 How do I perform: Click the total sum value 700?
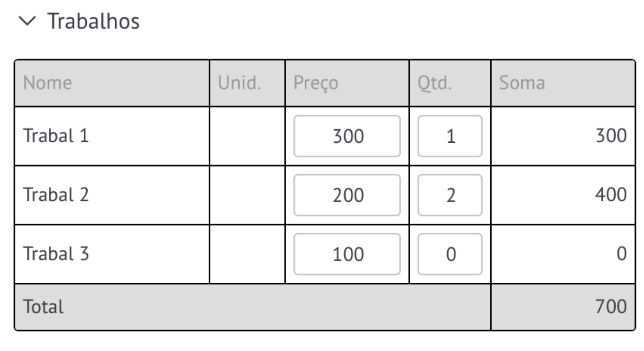pyautogui.click(x=610, y=307)
